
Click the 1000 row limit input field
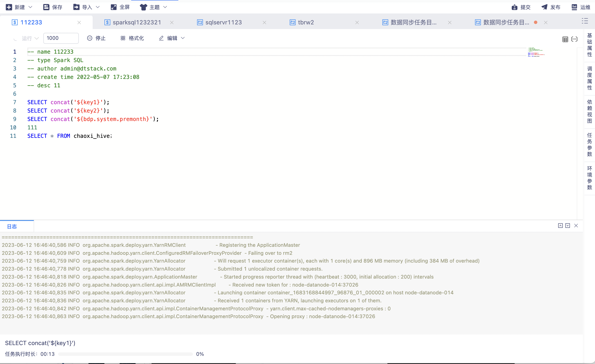click(x=61, y=38)
